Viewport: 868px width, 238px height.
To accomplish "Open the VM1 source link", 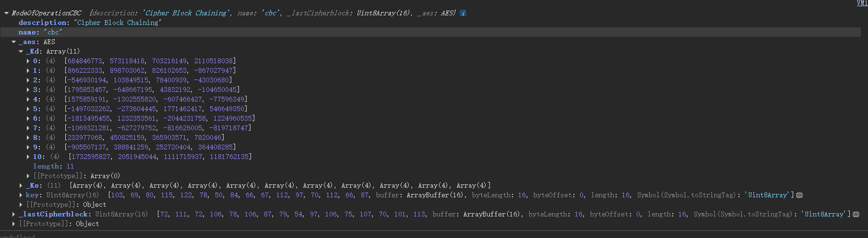I will pos(862,3).
